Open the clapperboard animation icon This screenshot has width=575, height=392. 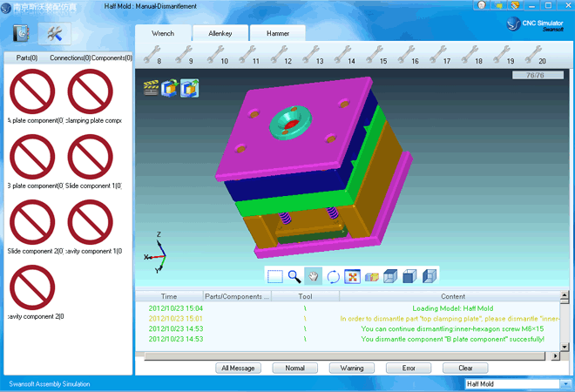pos(152,87)
